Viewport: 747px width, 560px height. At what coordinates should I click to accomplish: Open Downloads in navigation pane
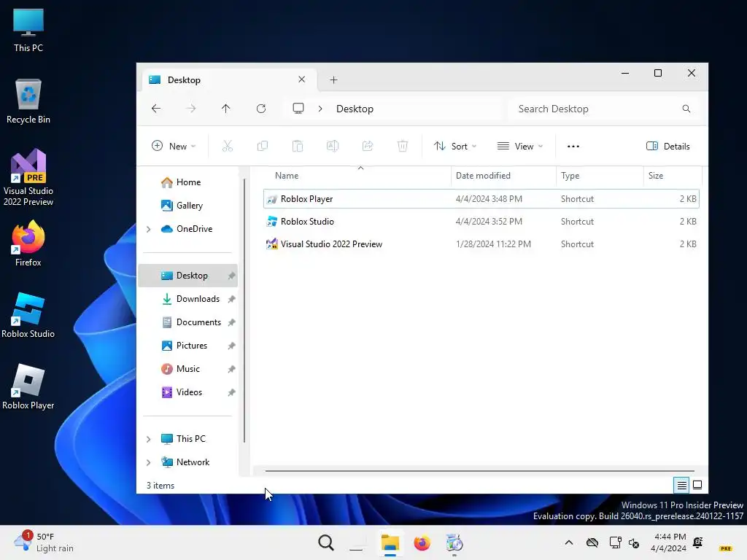point(187,299)
